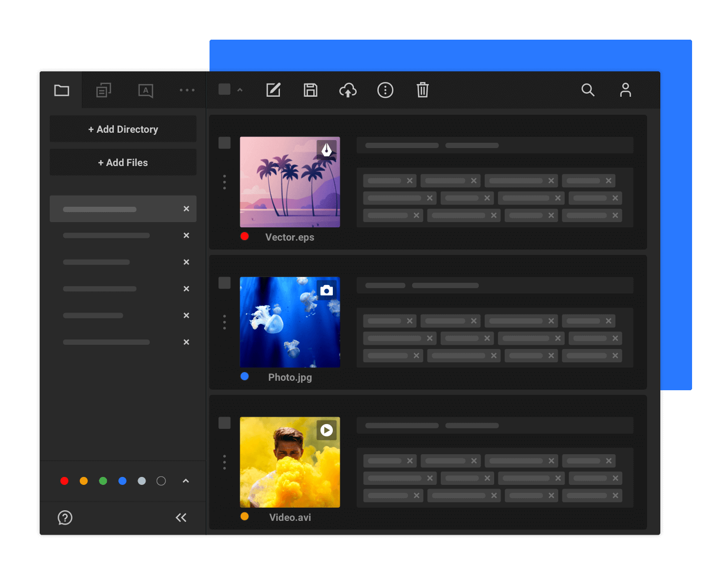Screen dimensions: 709x588
Task: Check the checkbox beside Vector.eps
Action: coord(224,143)
